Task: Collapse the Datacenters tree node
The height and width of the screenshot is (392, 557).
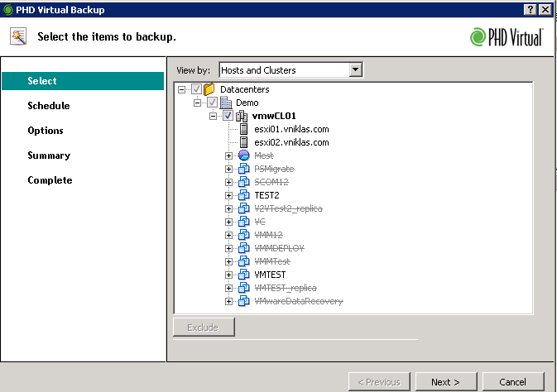Action: [x=181, y=89]
